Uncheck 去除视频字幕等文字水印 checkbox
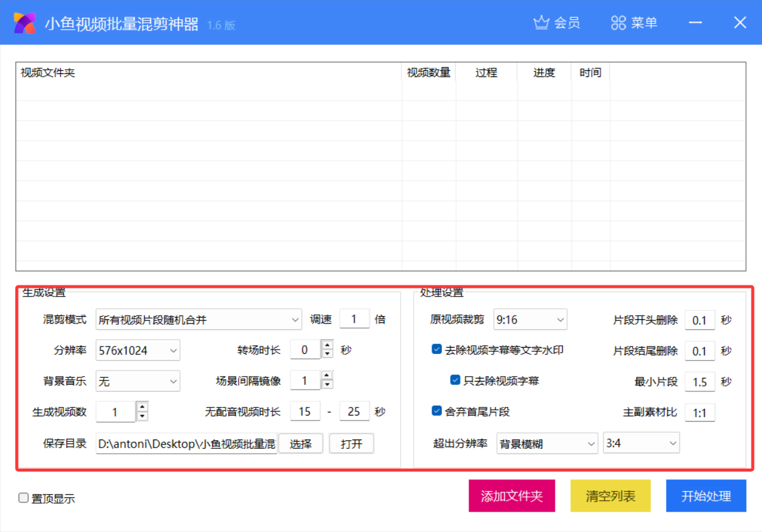The image size is (762, 532). point(436,350)
